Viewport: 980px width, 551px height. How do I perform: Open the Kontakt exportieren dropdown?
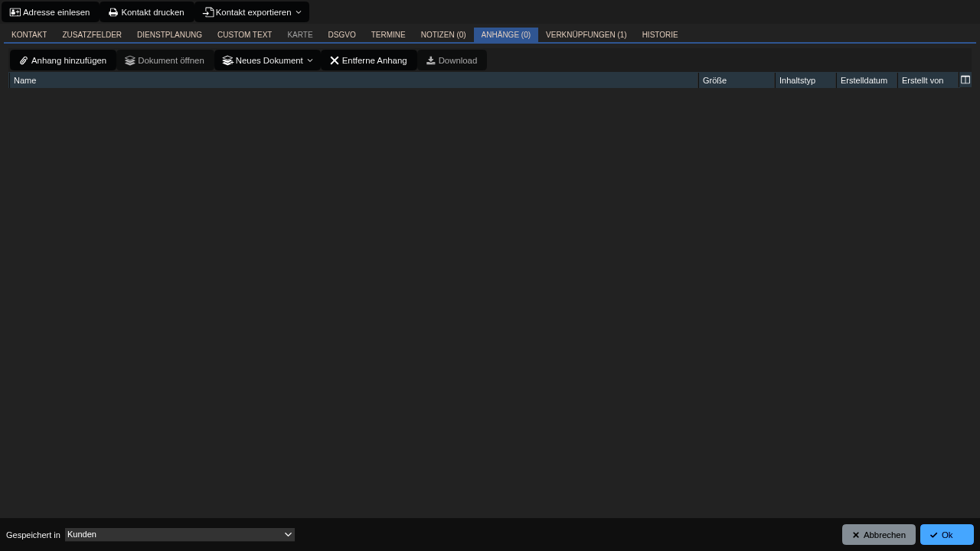[x=252, y=12]
